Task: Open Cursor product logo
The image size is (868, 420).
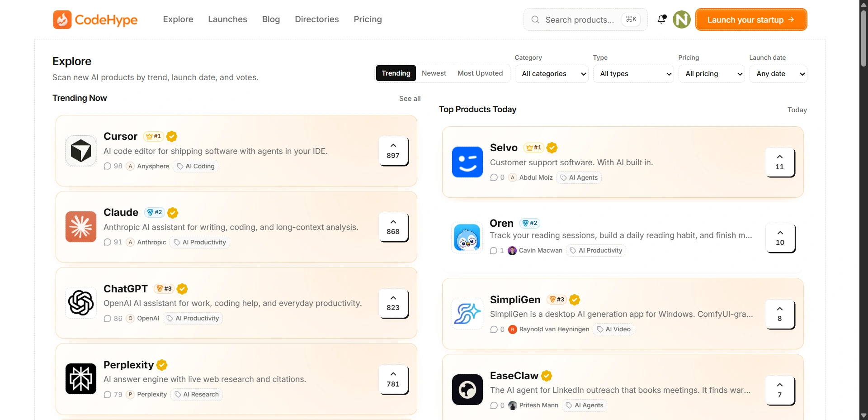Action: pos(81,151)
